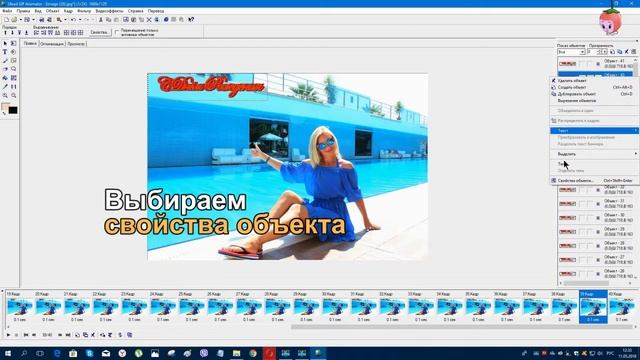Open the object display dropdown in the object panel

(x=582, y=52)
